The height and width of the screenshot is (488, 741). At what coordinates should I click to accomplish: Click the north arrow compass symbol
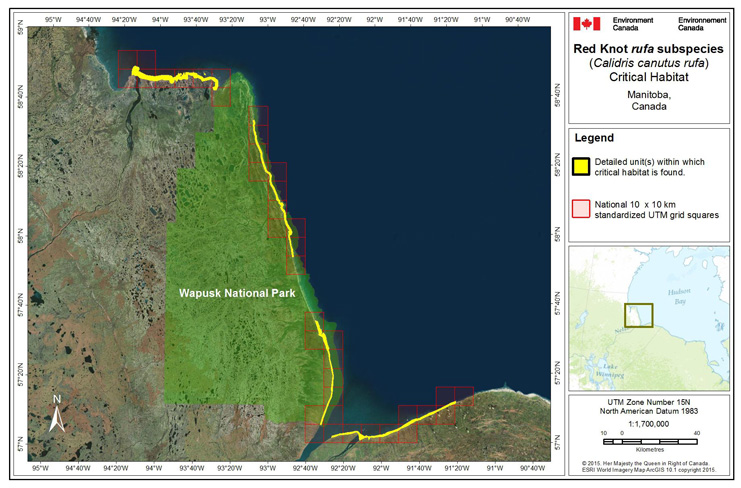tap(57, 412)
